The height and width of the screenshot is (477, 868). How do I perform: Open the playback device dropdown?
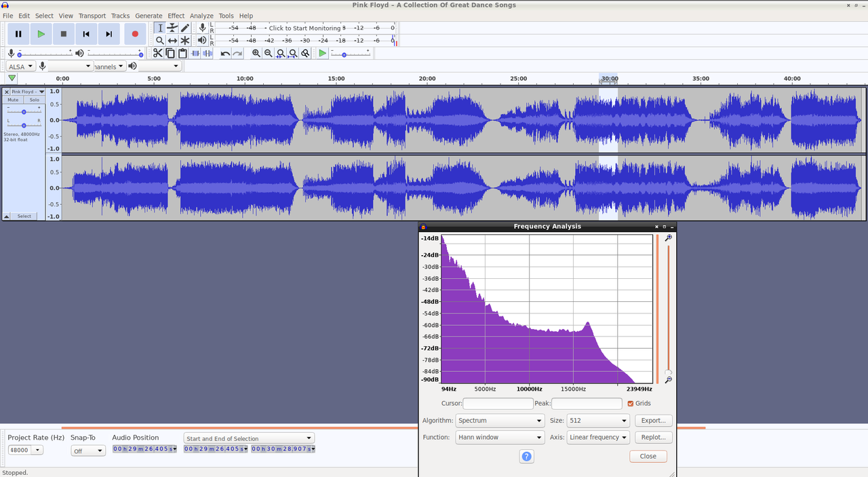point(160,66)
